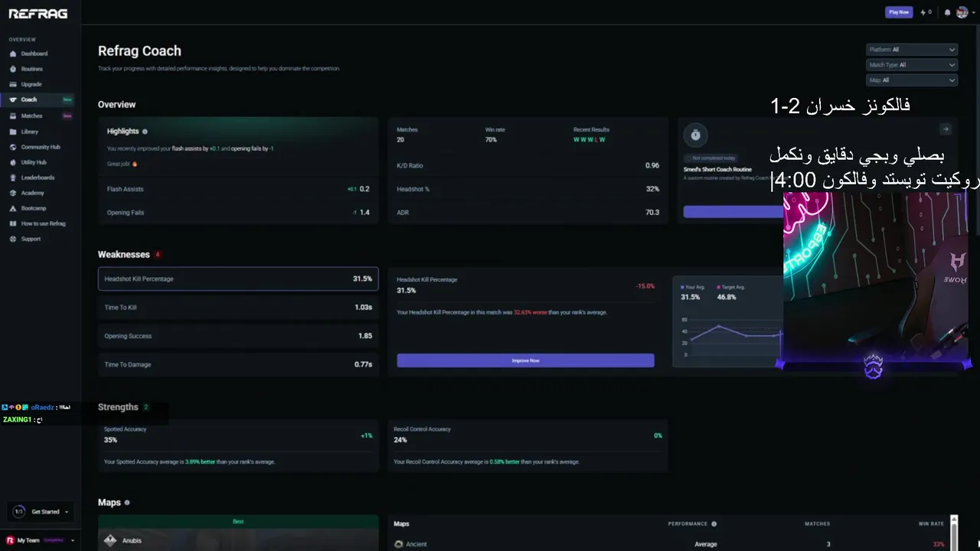
Task: Click the Not completed today label
Action: click(x=710, y=158)
